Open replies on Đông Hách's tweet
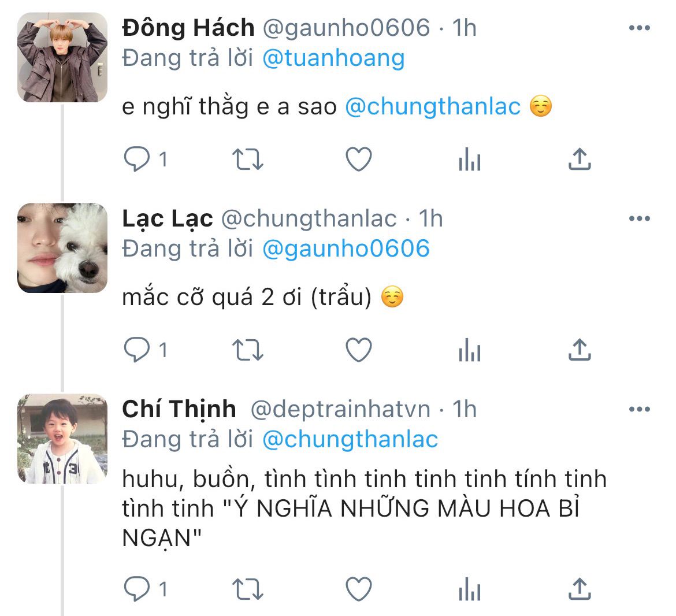Screen dimensions: 676x616 (138, 159)
